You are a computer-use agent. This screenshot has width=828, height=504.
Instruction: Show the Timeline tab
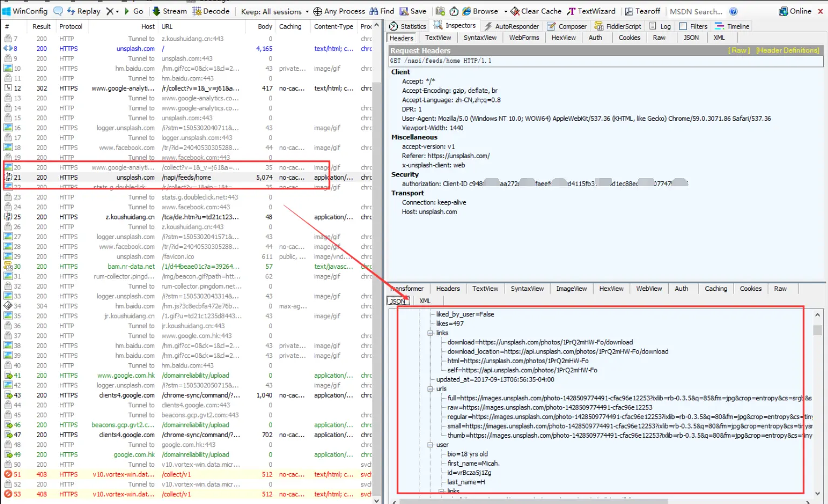click(x=732, y=26)
